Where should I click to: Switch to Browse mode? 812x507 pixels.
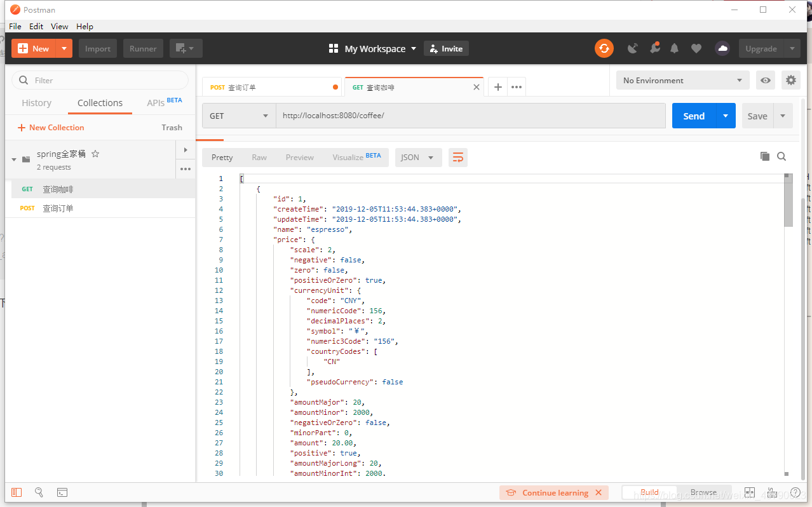703,492
